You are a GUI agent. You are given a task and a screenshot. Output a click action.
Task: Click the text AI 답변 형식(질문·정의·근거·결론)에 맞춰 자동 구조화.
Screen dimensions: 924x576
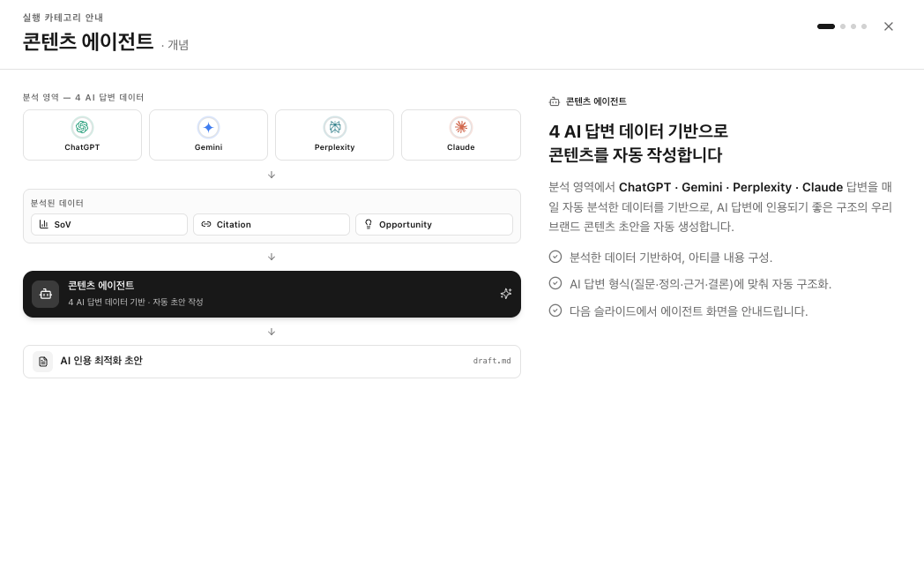(x=700, y=284)
